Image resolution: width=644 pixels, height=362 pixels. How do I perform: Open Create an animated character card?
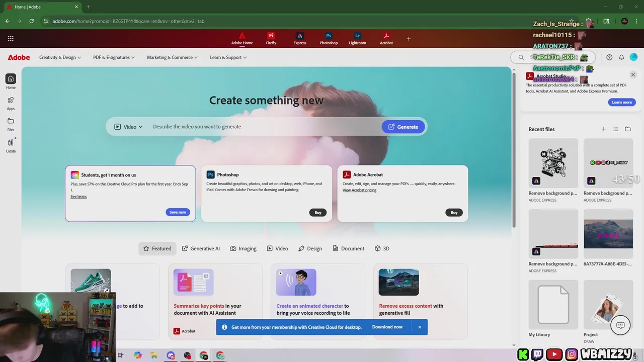tap(317, 301)
